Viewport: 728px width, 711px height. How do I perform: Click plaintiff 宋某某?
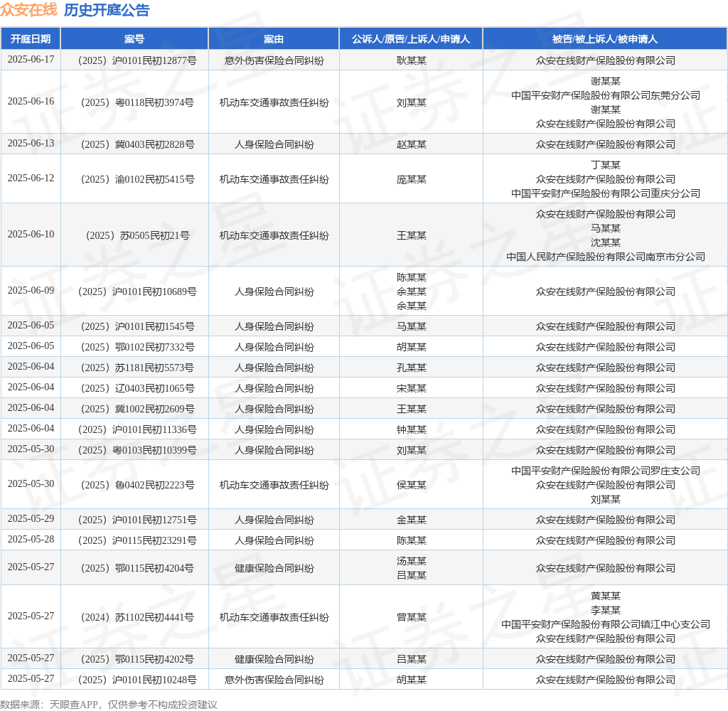tap(412, 388)
